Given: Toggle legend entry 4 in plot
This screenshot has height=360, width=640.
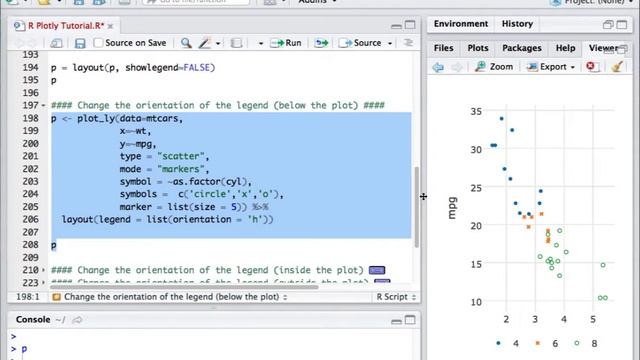Looking at the screenshot, I should (x=507, y=343).
